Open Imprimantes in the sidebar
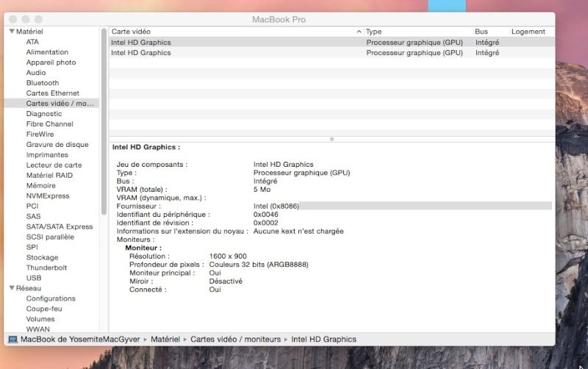The image size is (588, 369). 47,154
